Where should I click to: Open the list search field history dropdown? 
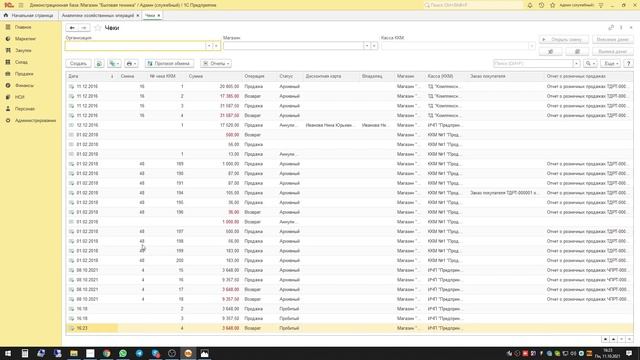pyautogui.click(x=576, y=64)
